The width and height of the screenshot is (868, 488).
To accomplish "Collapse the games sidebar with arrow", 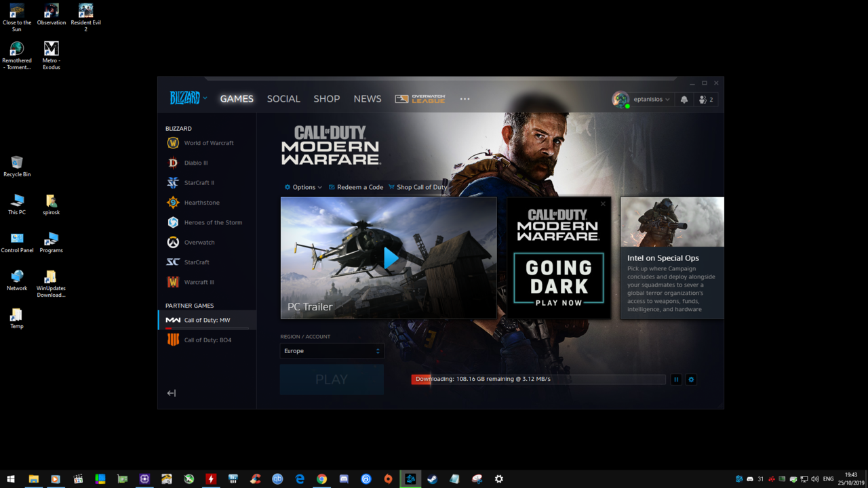I will [x=172, y=393].
